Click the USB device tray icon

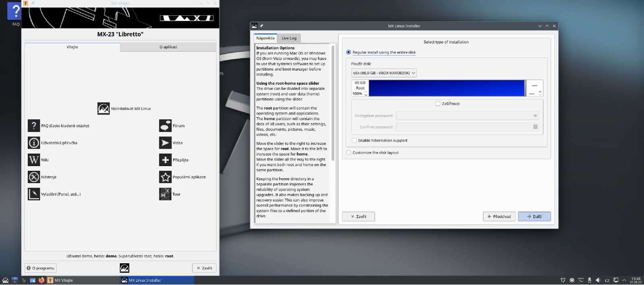[x=590, y=280]
